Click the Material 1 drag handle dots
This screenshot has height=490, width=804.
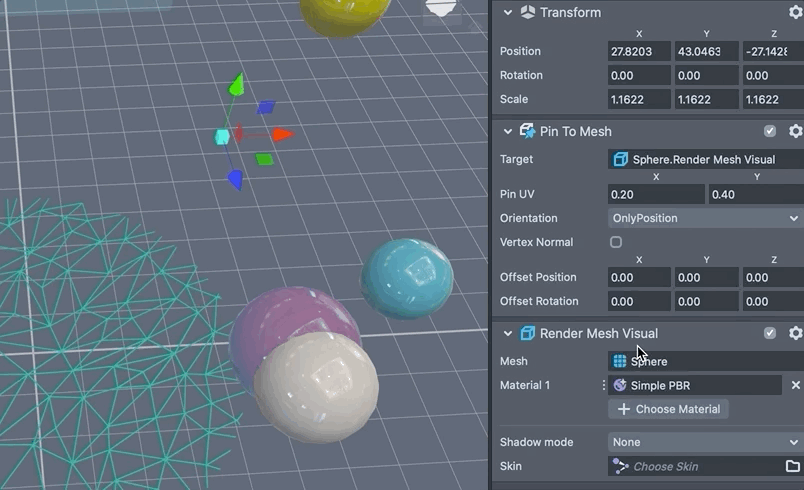[604, 385]
